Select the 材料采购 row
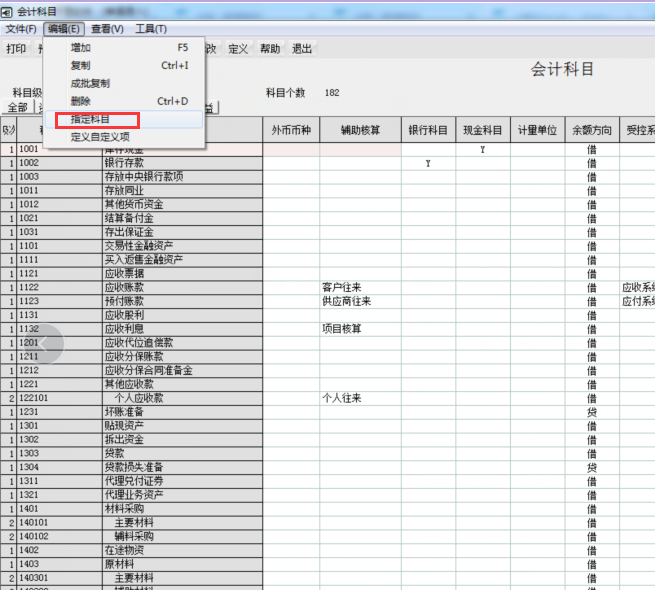 pos(182,509)
